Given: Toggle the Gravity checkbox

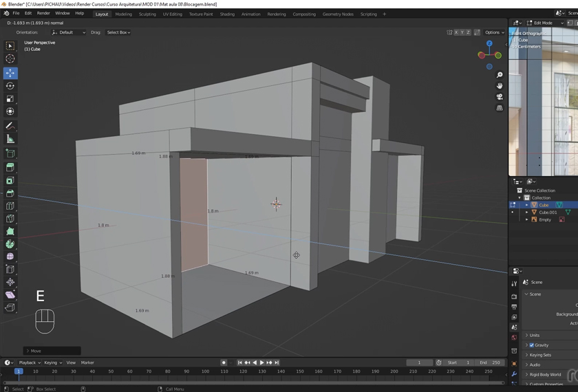Looking at the screenshot, I should 532,345.
